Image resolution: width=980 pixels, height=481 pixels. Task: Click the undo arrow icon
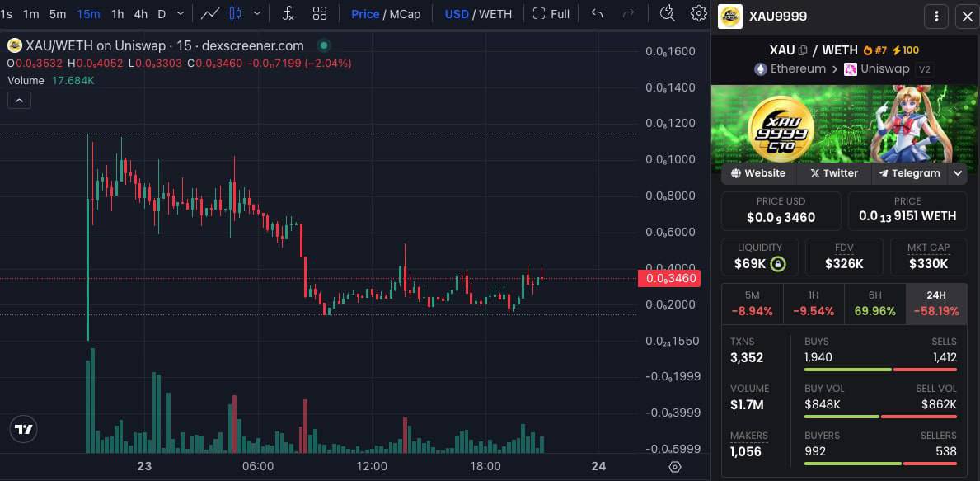[x=597, y=14]
